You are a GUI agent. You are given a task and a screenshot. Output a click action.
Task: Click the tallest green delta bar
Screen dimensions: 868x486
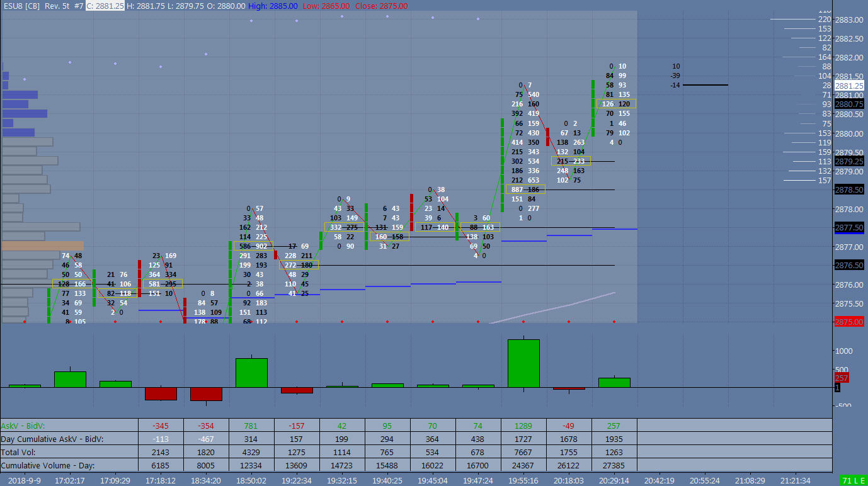click(x=523, y=363)
